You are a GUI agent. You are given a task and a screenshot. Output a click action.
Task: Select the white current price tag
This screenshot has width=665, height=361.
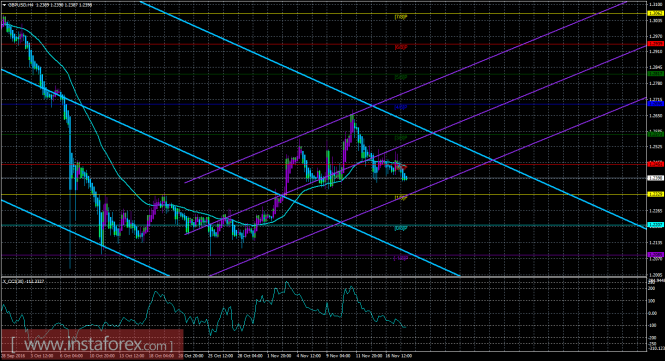[x=655, y=178]
